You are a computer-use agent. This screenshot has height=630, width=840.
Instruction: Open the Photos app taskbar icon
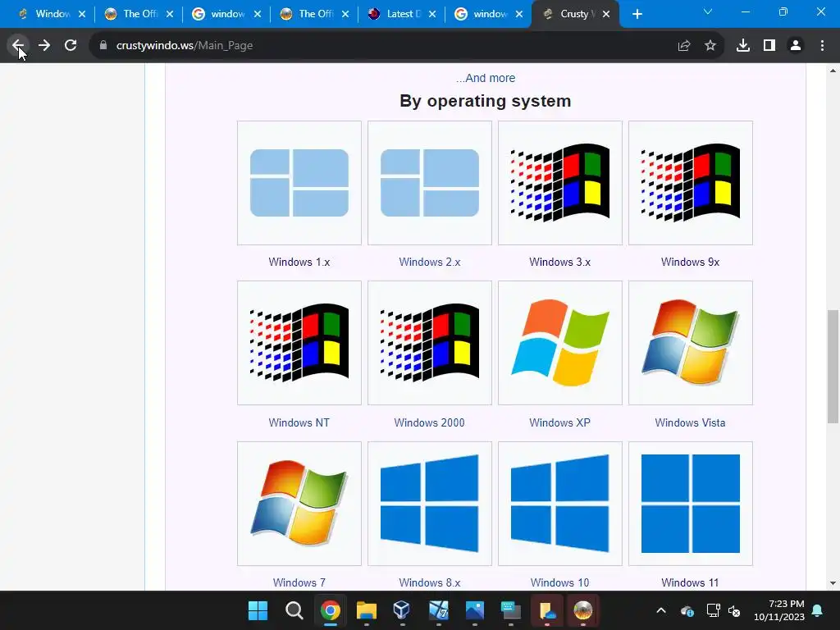(x=475, y=610)
